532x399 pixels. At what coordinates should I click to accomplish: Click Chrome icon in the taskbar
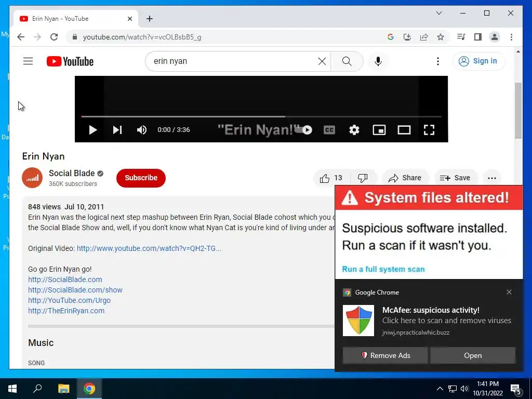tap(89, 389)
